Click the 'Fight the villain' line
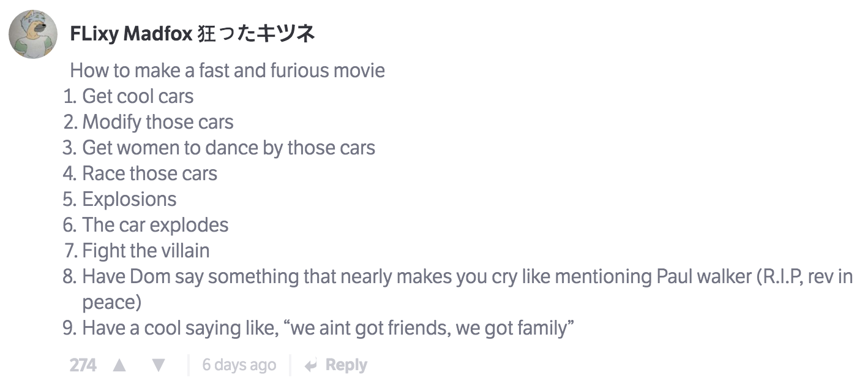 [x=146, y=251]
